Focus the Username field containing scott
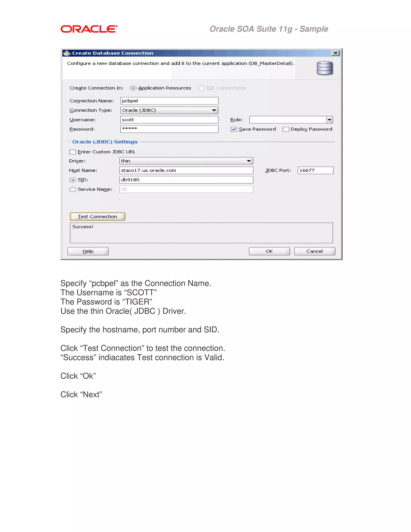 (x=169, y=120)
